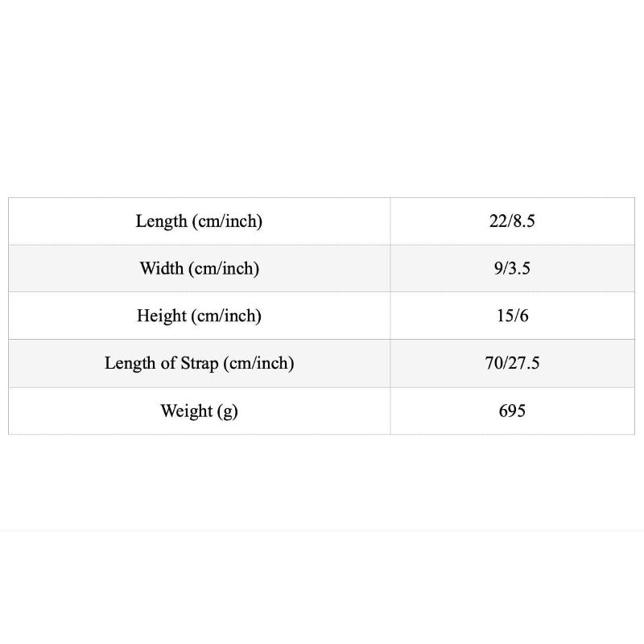Click (cm/inch) text in the Strap row
Viewport: 644px width, 644px height.
tap(258, 364)
